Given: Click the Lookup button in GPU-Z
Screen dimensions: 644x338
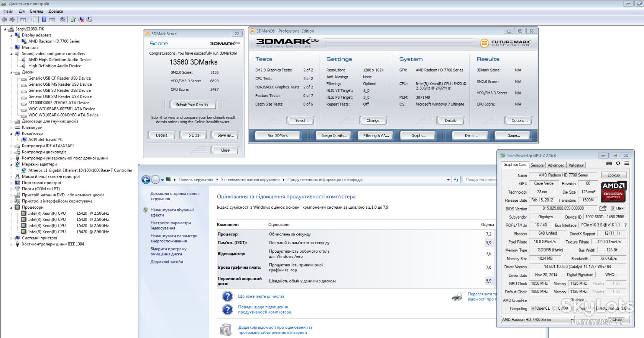Looking at the screenshot, I should pos(613,175).
